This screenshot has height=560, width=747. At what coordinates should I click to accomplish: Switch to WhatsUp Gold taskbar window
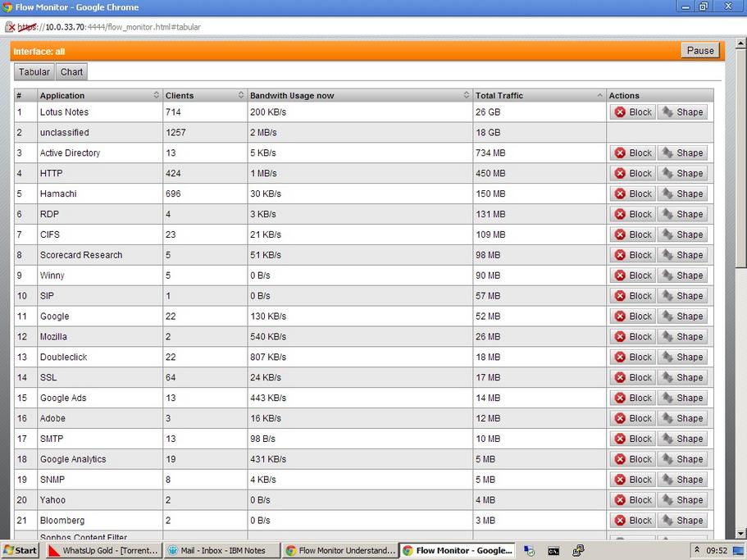[x=104, y=550]
